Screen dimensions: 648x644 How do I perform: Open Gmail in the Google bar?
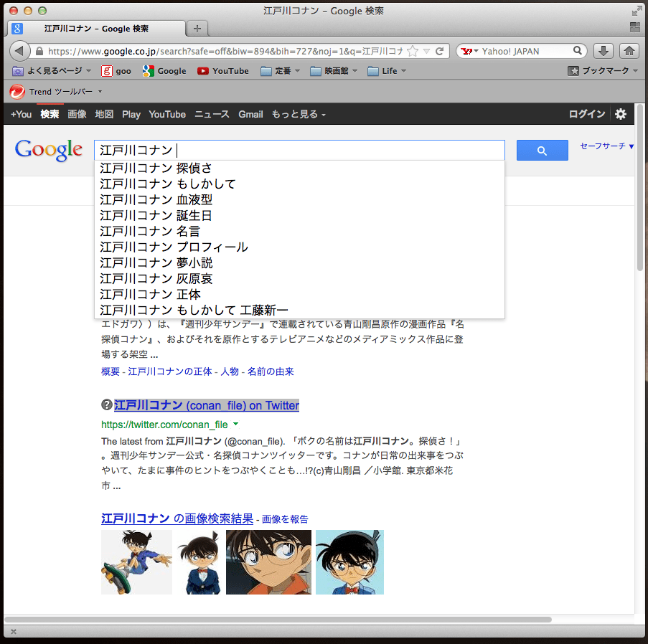[250, 114]
